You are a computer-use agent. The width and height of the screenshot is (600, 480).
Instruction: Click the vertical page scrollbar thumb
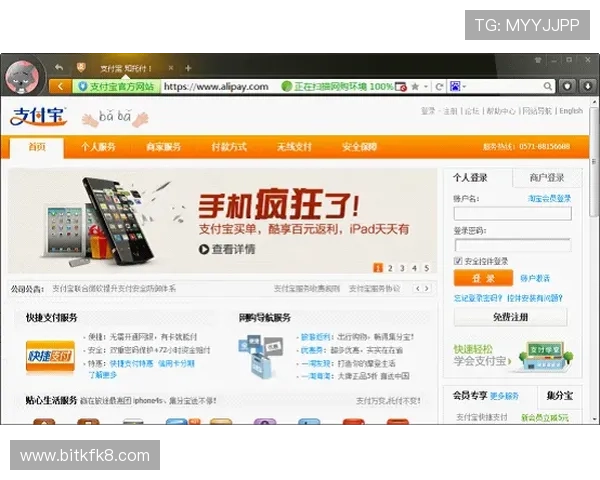(x=594, y=163)
